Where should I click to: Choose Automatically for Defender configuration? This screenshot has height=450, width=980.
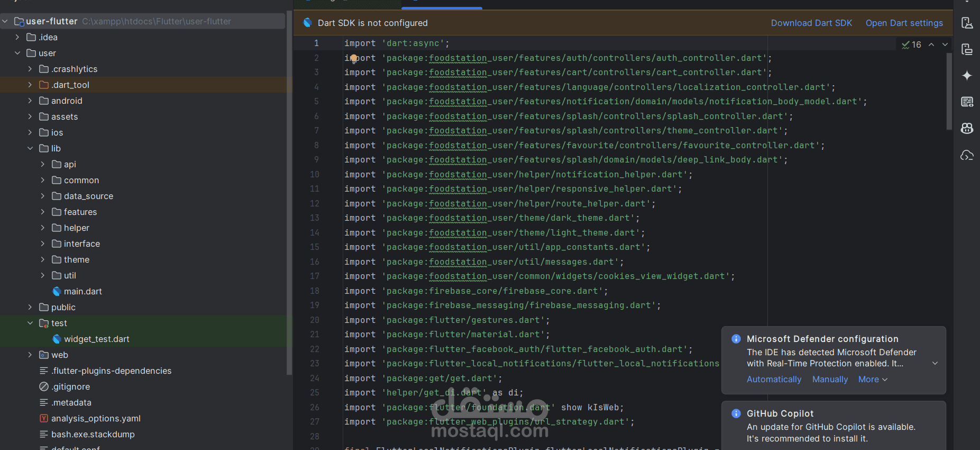pyautogui.click(x=774, y=379)
